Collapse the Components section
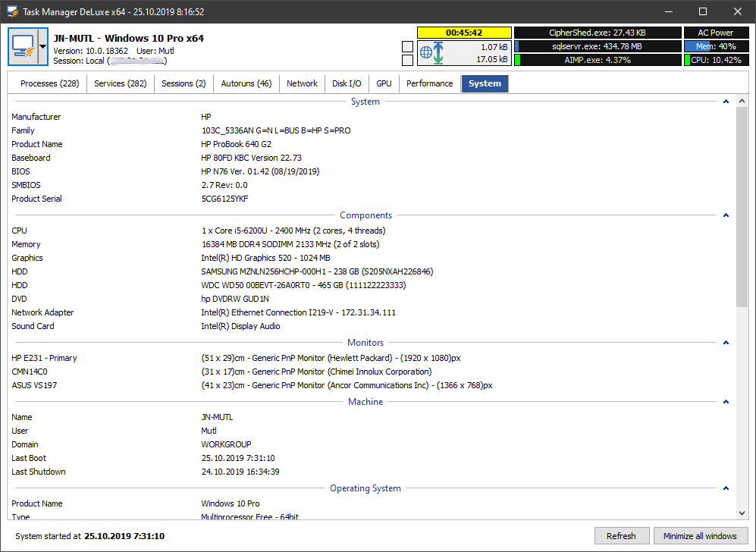The height and width of the screenshot is (552, 756). point(726,215)
